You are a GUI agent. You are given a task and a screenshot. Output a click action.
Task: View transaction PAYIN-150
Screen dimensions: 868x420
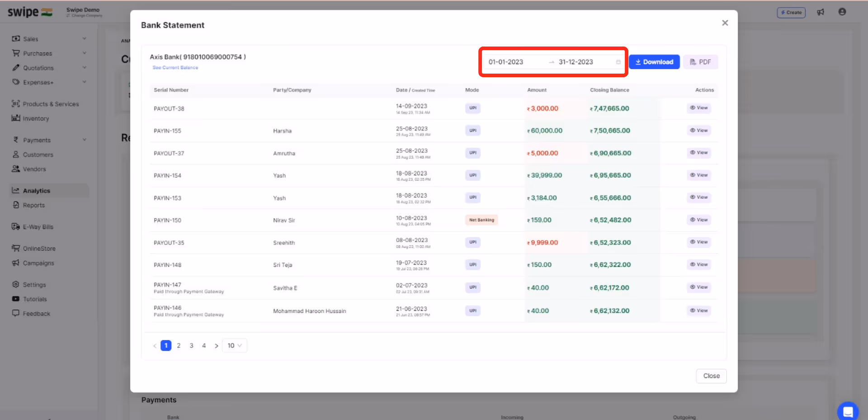(699, 220)
